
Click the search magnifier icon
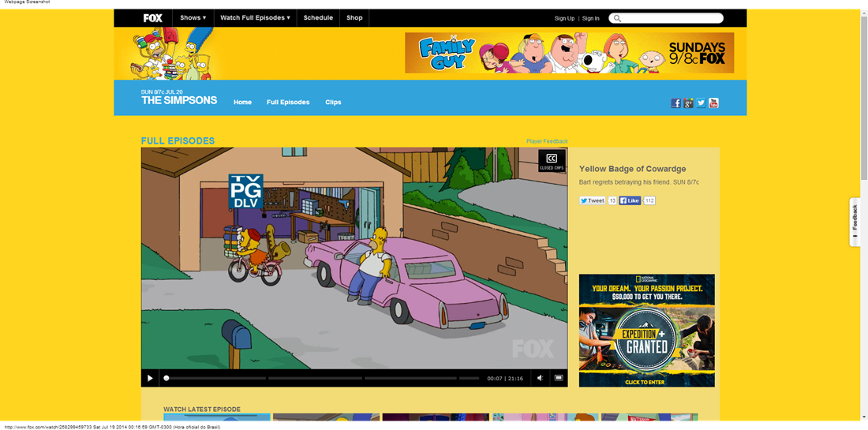[x=617, y=18]
